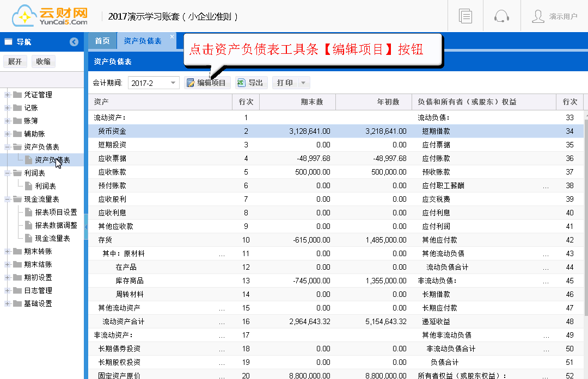Collapse the 资产负债表 folder node
Screen dimensions: 588x379
click(7, 147)
